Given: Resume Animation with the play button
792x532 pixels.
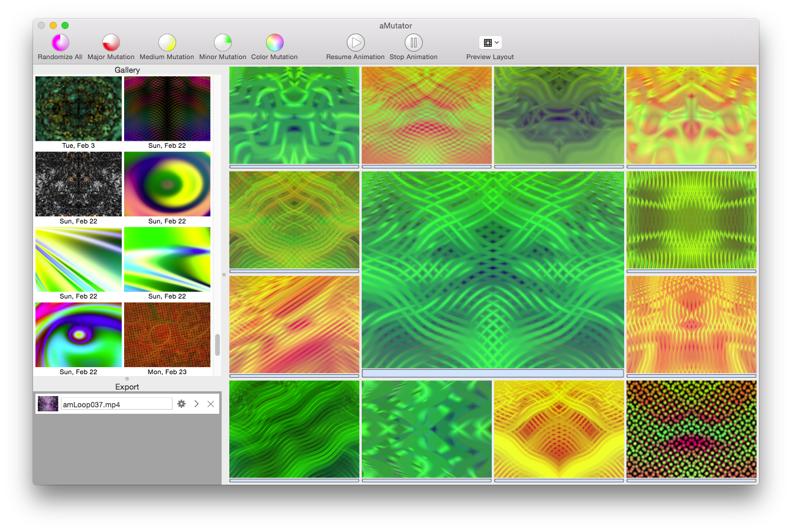Looking at the screenshot, I should point(355,43).
